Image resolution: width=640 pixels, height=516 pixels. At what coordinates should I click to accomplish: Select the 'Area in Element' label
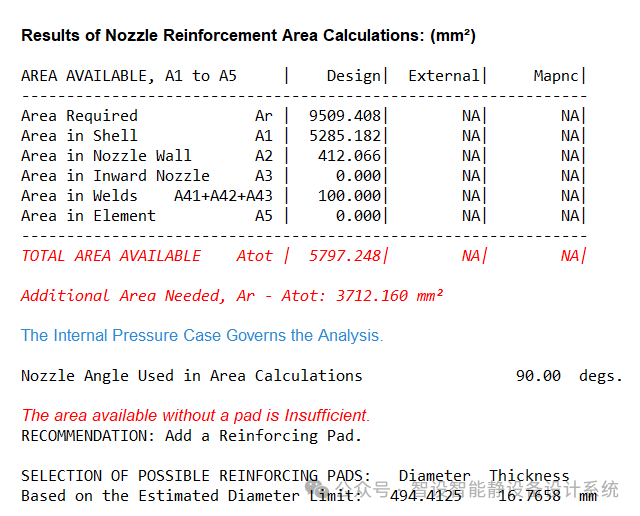(x=88, y=216)
